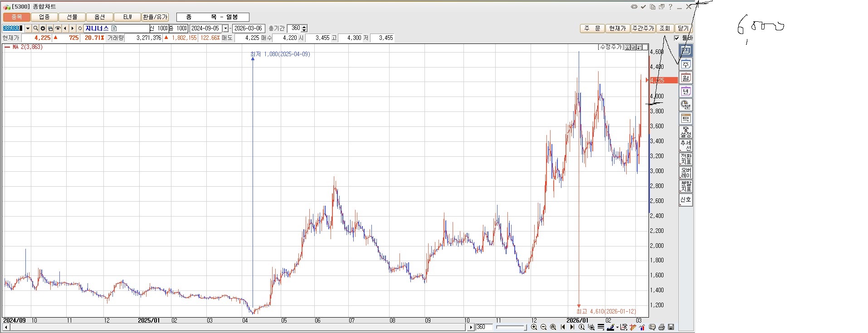Click the print chart icon
Image resolution: width=868 pixels, height=333 pixels.
pyautogui.click(x=662, y=327)
